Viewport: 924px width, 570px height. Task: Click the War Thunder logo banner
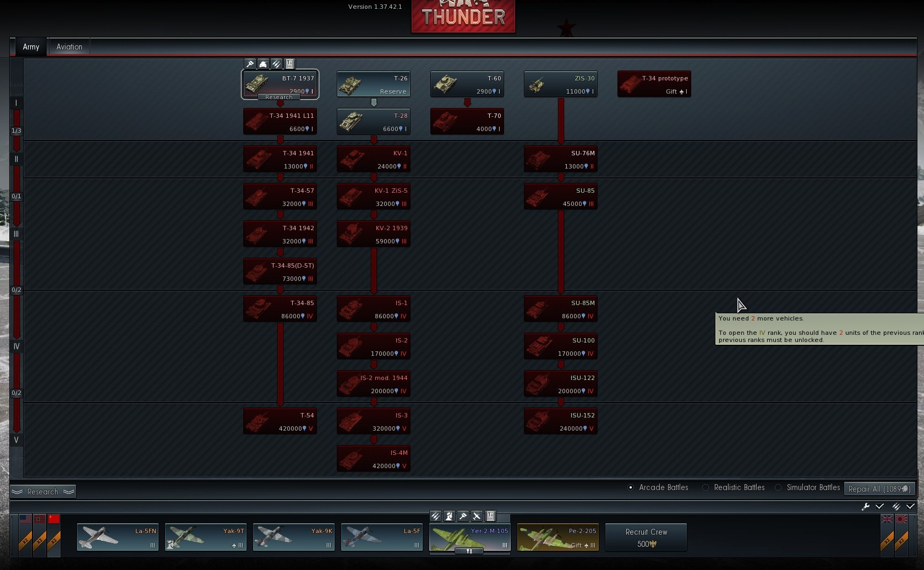click(x=463, y=16)
